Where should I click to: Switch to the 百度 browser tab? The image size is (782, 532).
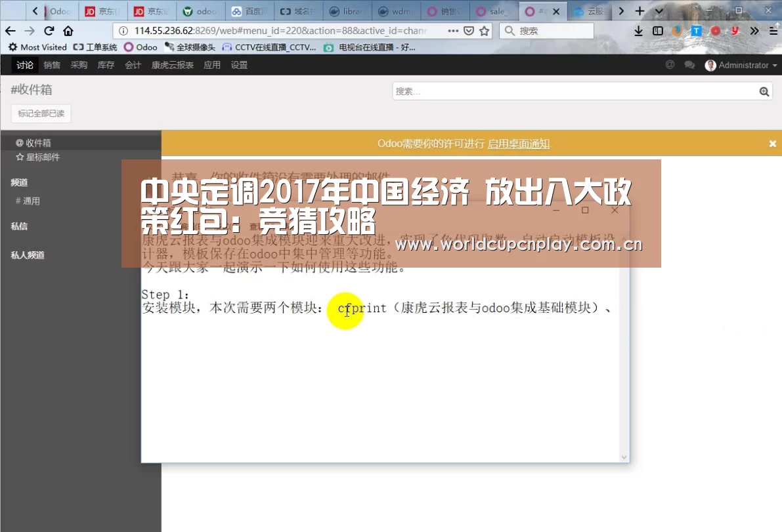click(248, 11)
